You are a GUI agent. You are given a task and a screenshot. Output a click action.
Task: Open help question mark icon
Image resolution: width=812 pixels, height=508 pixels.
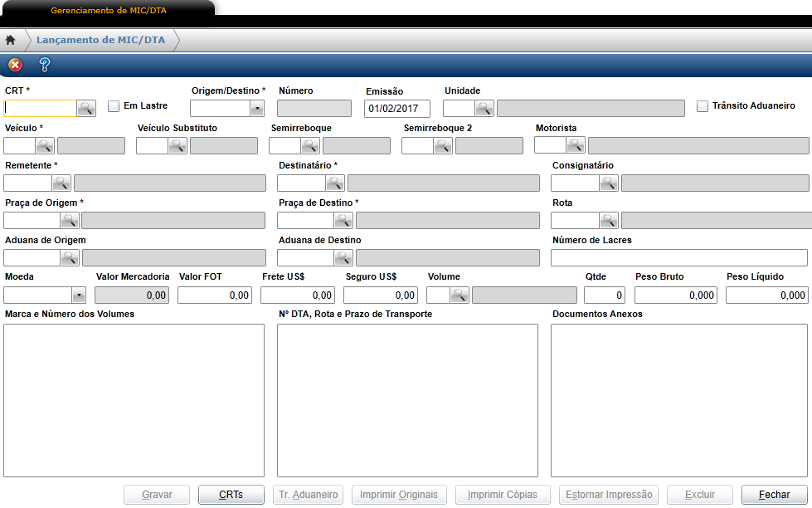(45, 65)
